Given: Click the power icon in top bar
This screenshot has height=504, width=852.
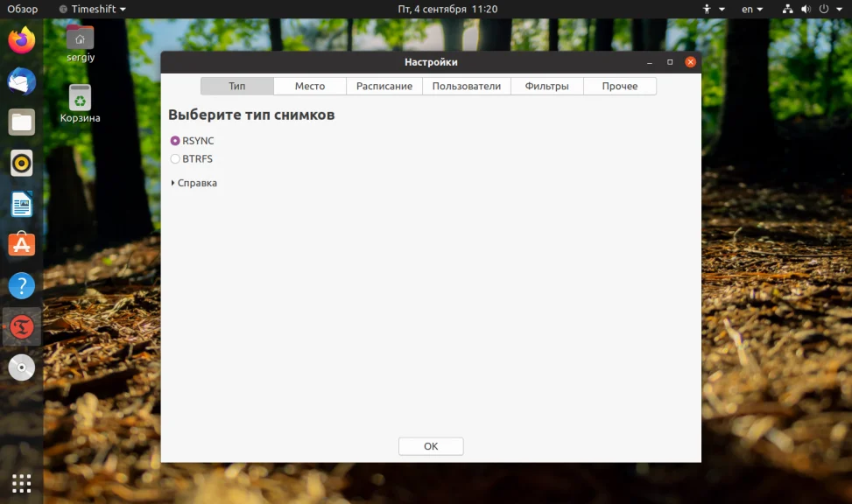Looking at the screenshot, I should 824,10.
